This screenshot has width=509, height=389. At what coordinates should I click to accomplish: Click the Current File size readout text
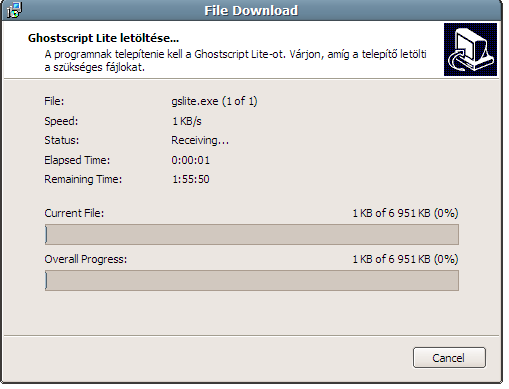click(405, 213)
